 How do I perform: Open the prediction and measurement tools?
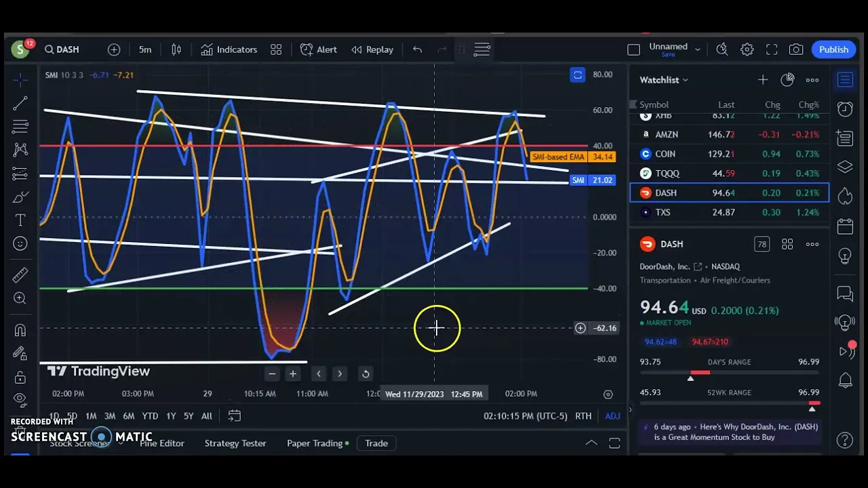tap(20, 174)
